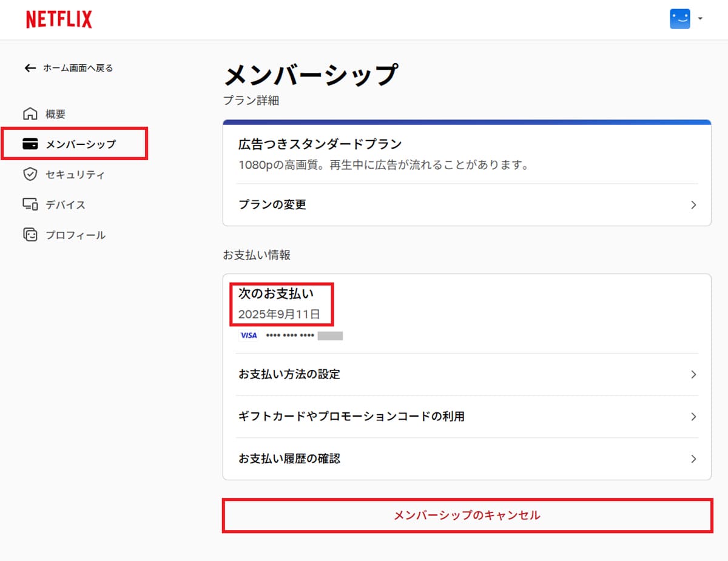
Task: Click the shield icon for セキュリティ
Action: click(x=30, y=175)
